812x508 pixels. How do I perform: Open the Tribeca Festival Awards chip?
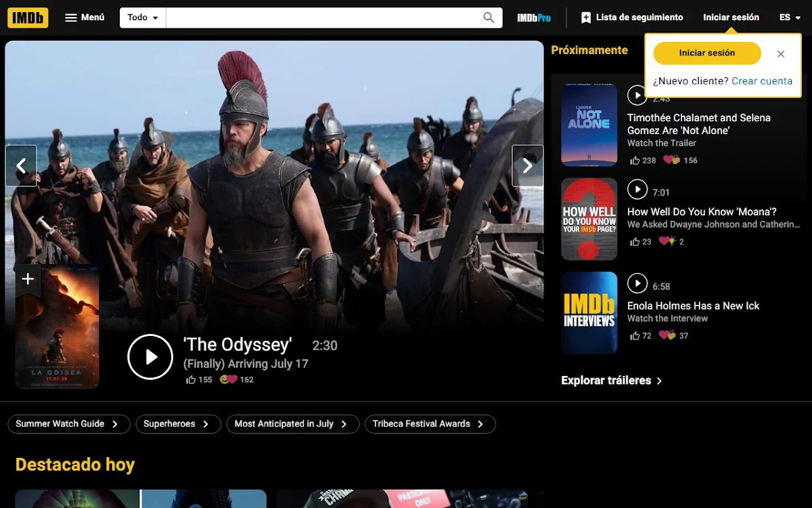[430, 424]
